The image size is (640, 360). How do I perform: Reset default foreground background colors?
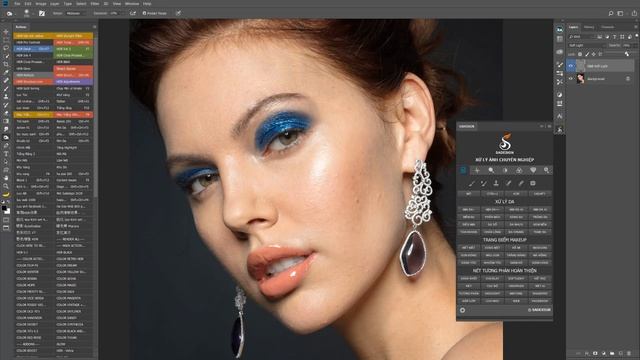pos(3,202)
